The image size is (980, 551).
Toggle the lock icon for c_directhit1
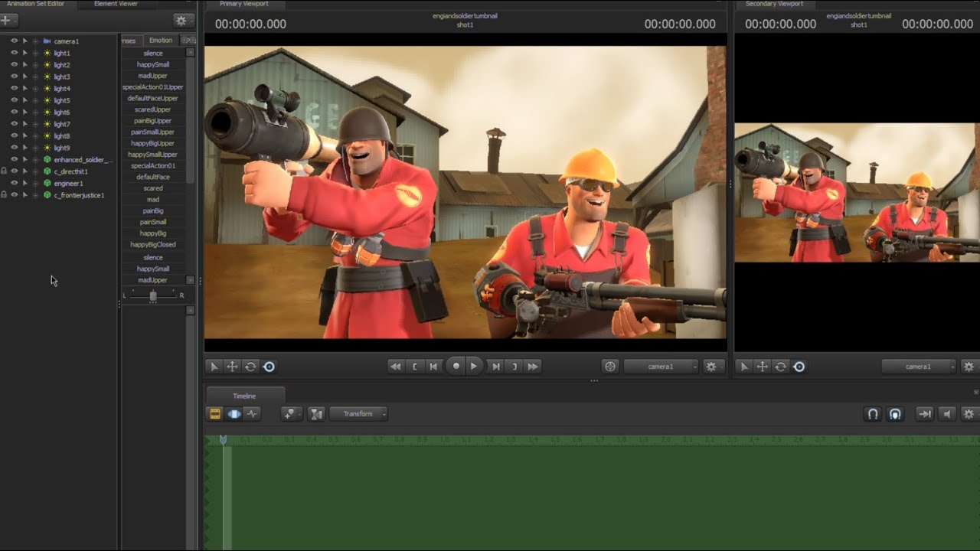pos(4,171)
